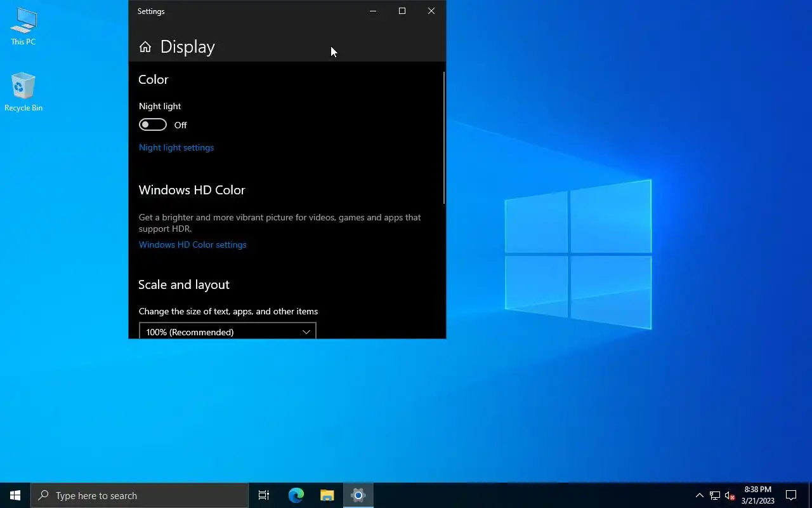Click the Settings window vertical scrollbar
The width and height of the screenshot is (812, 508).
point(444,137)
